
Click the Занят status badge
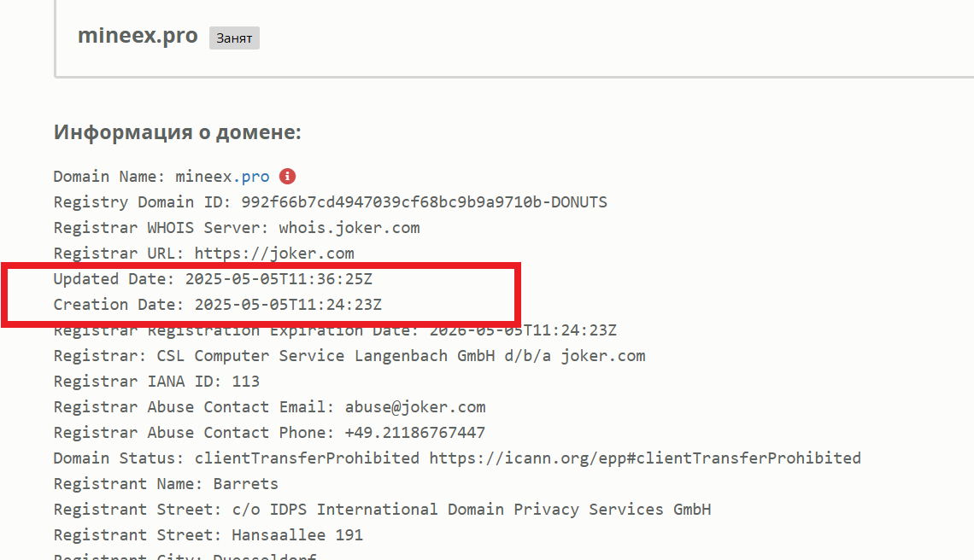(x=234, y=38)
